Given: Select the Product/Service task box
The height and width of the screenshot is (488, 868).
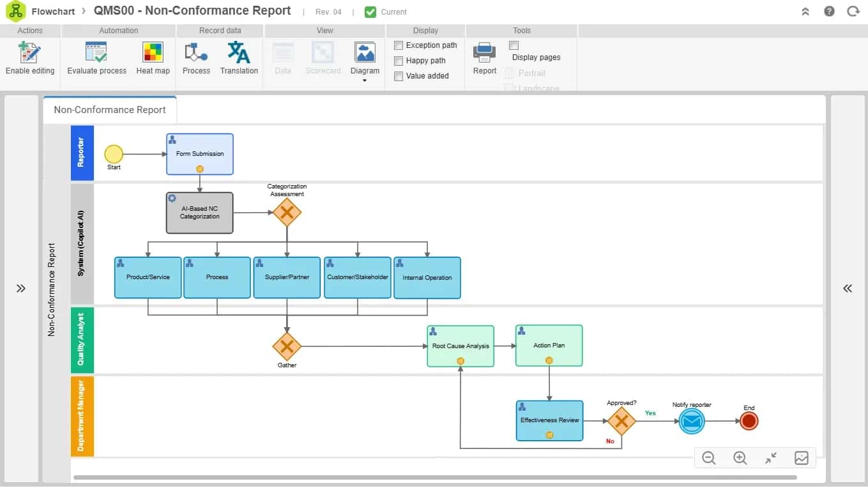Looking at the screenshot, I should (148, 277).
